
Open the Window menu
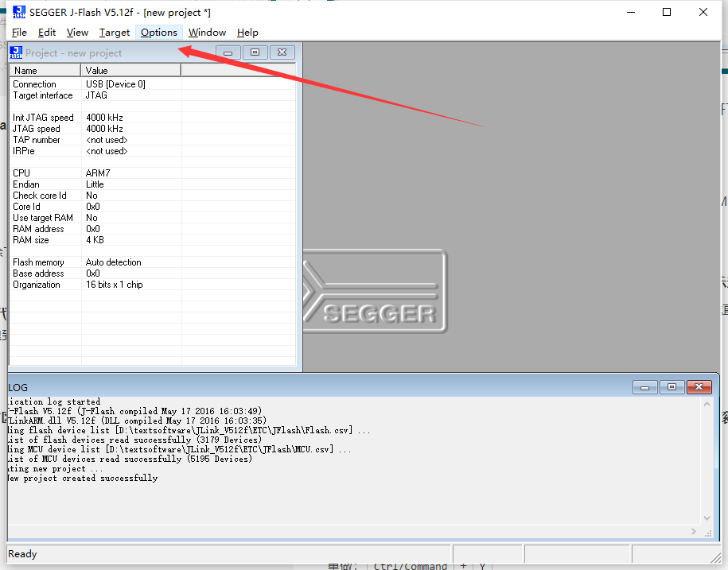point(207,33)
